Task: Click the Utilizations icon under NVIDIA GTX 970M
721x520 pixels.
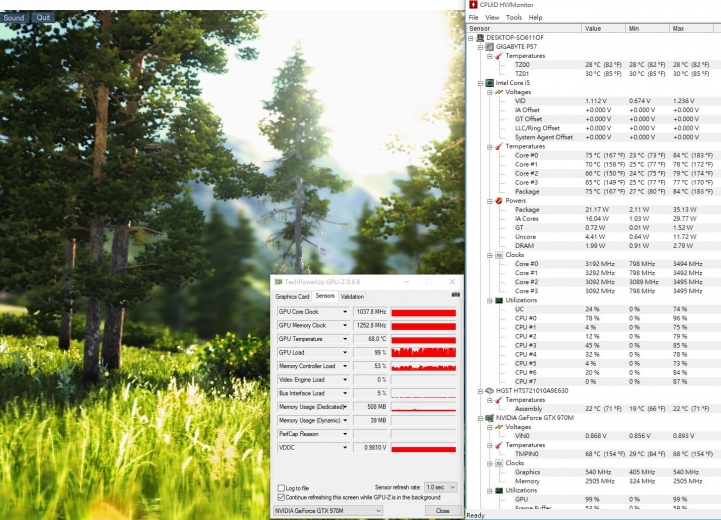Action: click(499, 491)
